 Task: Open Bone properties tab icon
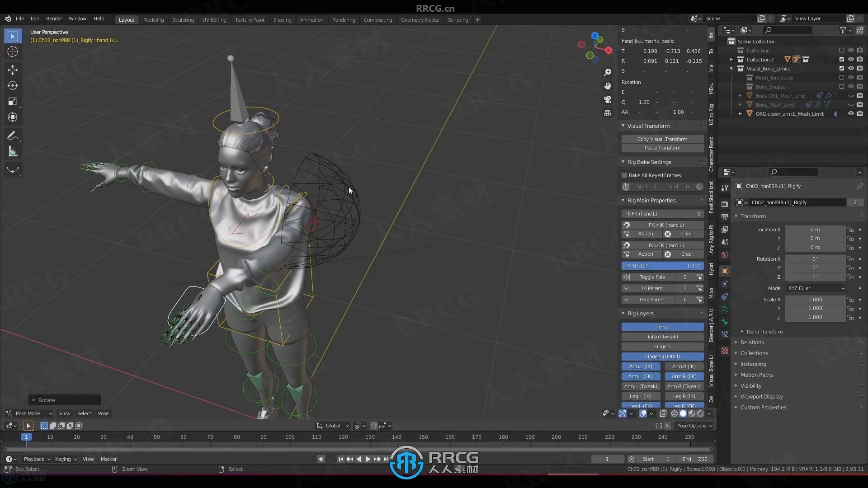pos(725,322)
